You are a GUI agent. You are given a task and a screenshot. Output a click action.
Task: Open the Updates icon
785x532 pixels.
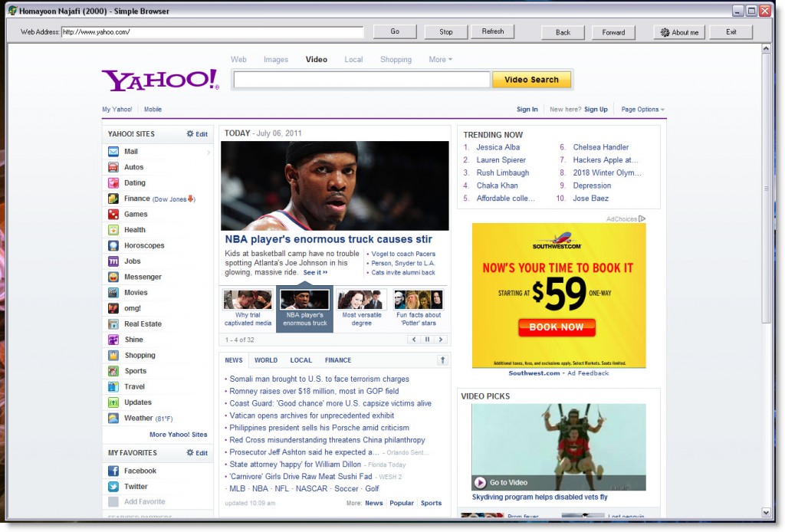[113, 402]
